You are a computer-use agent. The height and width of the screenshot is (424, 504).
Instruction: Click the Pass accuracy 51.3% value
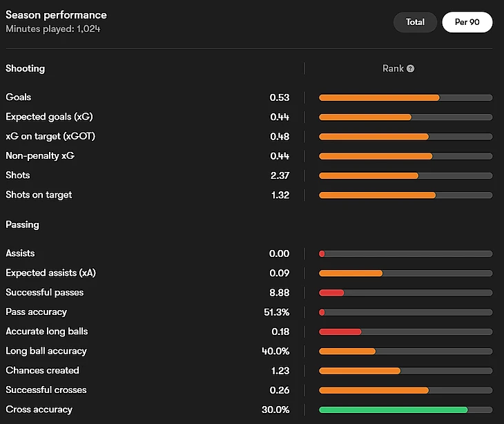point(276,312)
